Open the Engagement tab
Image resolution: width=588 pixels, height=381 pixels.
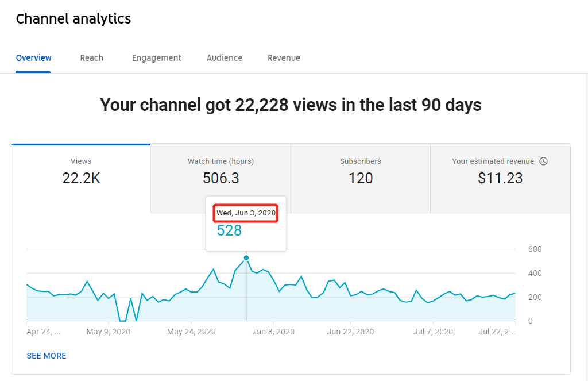[x=157, y=58]
